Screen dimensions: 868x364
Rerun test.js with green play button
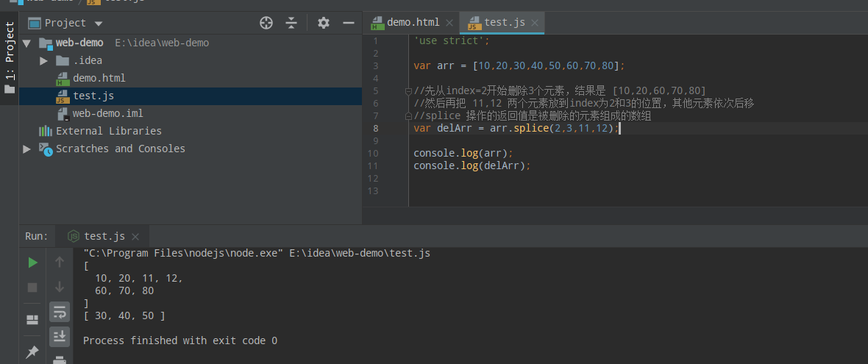(x=32, y=263)
